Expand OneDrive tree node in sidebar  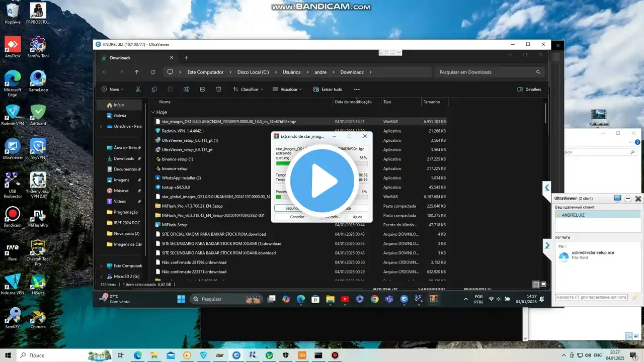102,126
